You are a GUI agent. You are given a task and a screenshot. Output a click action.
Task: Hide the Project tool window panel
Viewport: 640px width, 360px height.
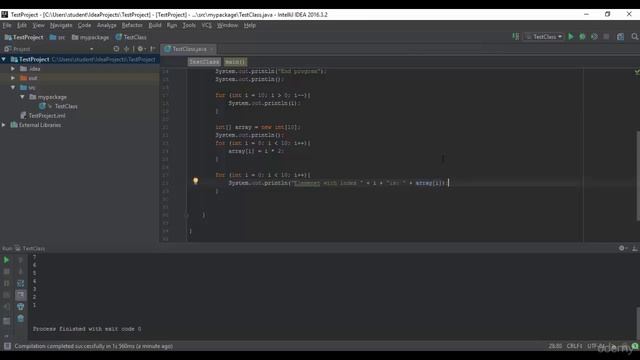point(153,49)
